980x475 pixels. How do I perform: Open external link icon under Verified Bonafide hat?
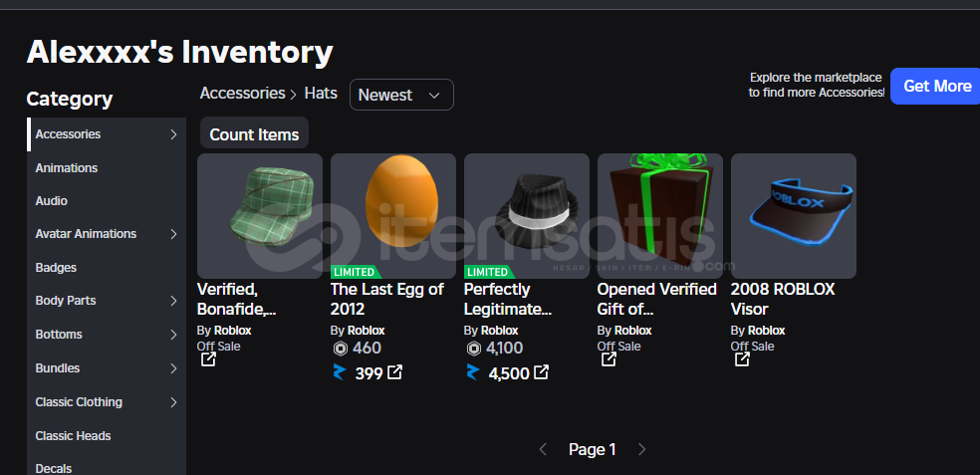click(x=208, y=359)
